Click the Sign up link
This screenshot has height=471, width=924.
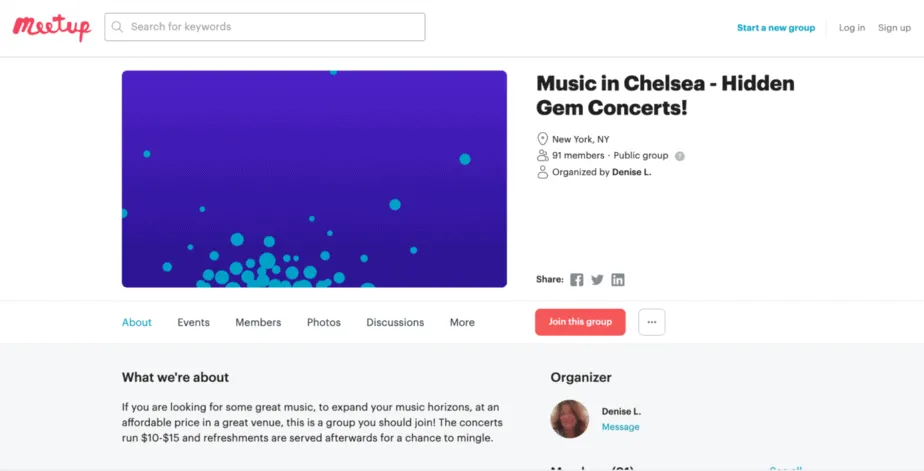coord(894,28)
